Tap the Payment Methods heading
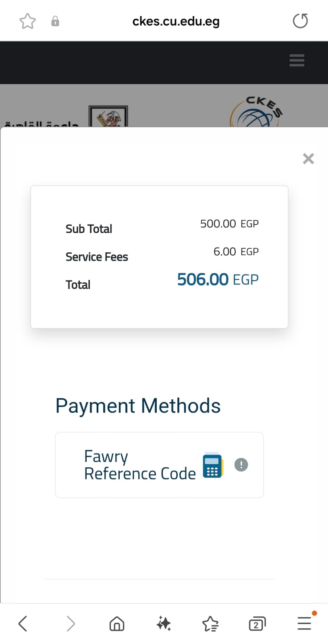The image size is (328, 644). tap(138, 406)
